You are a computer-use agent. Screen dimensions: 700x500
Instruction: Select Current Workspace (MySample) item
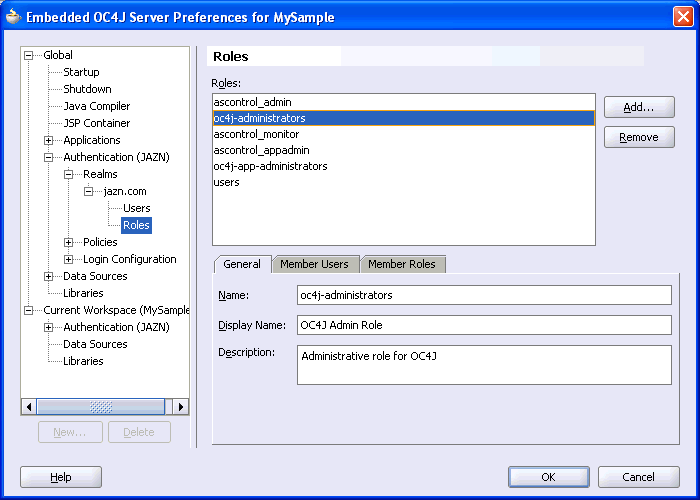click(x=116, y=310)
